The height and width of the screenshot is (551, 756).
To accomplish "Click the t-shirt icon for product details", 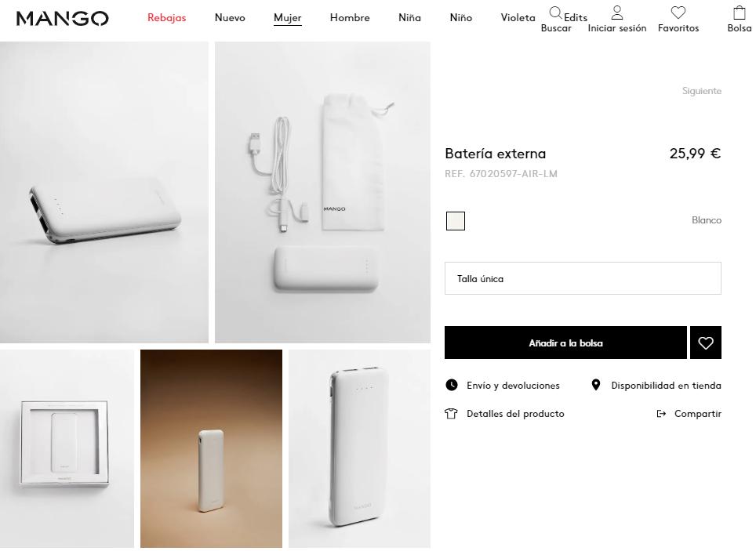I will pyautogui.click(x=451, y=414).
